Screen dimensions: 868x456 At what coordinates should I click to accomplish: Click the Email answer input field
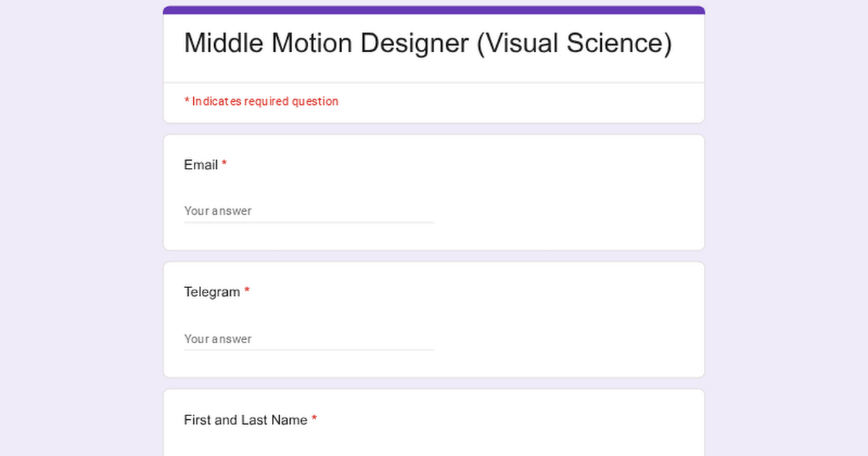tap(309, 211)
